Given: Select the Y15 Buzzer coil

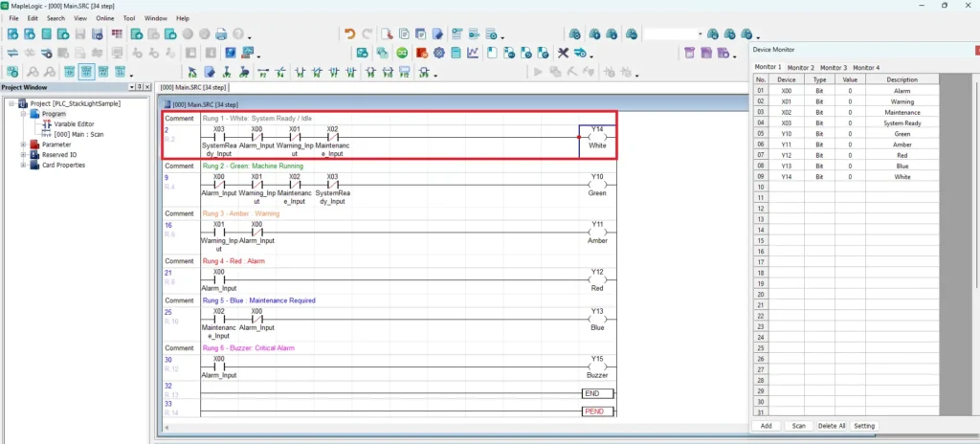Looking at the screenshot, I should point(597,366).
